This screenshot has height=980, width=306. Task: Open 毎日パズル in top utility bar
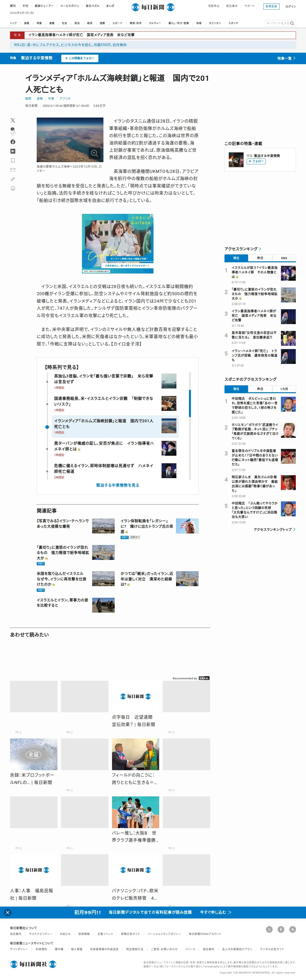pos(92,6)
